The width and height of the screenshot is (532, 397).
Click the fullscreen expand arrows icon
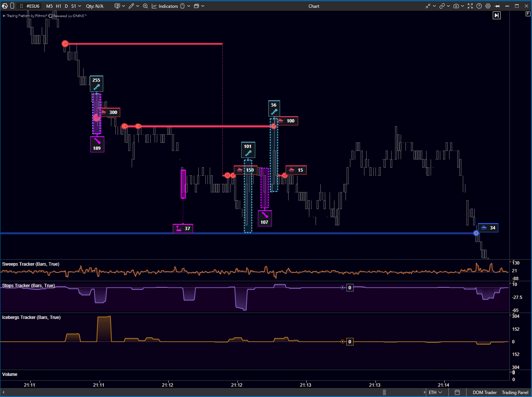coord(470,6)
